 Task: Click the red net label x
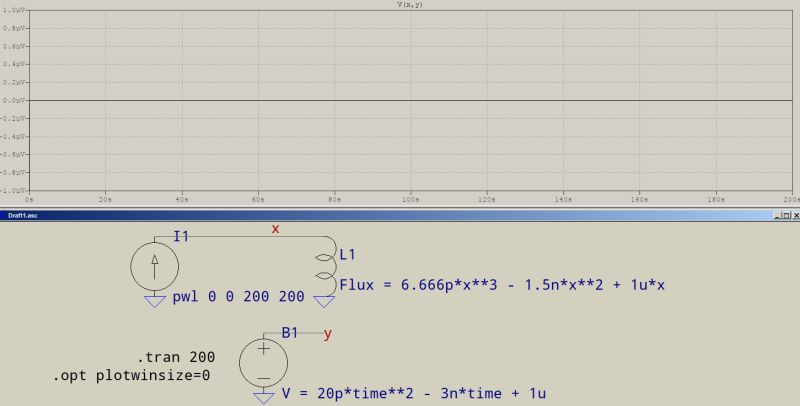point(276,229)
